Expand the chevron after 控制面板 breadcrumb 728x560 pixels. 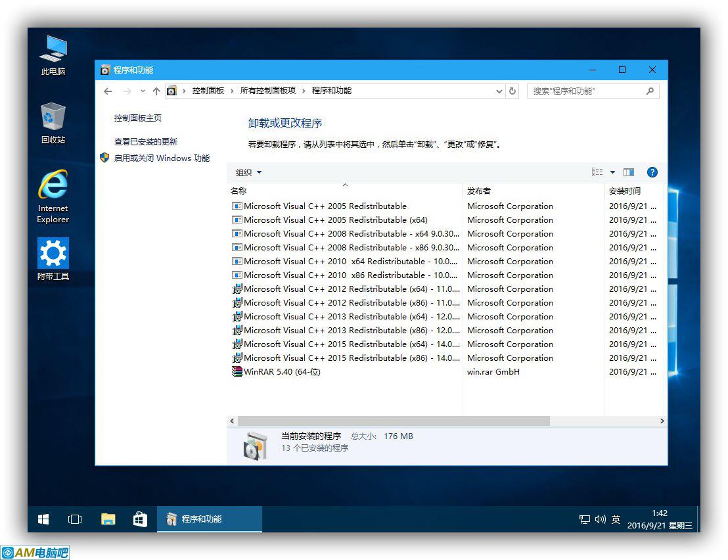pyautogui.click(x=232, y=91)
